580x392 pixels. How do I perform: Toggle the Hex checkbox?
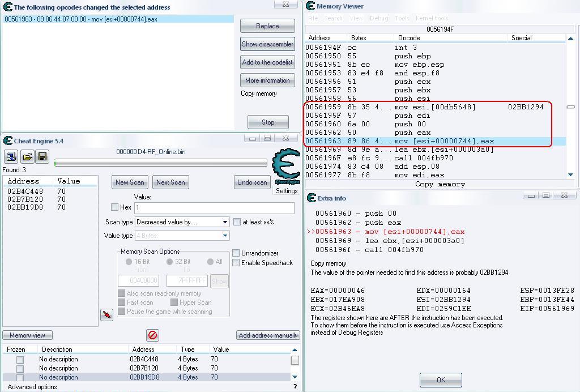pos(114,207)
